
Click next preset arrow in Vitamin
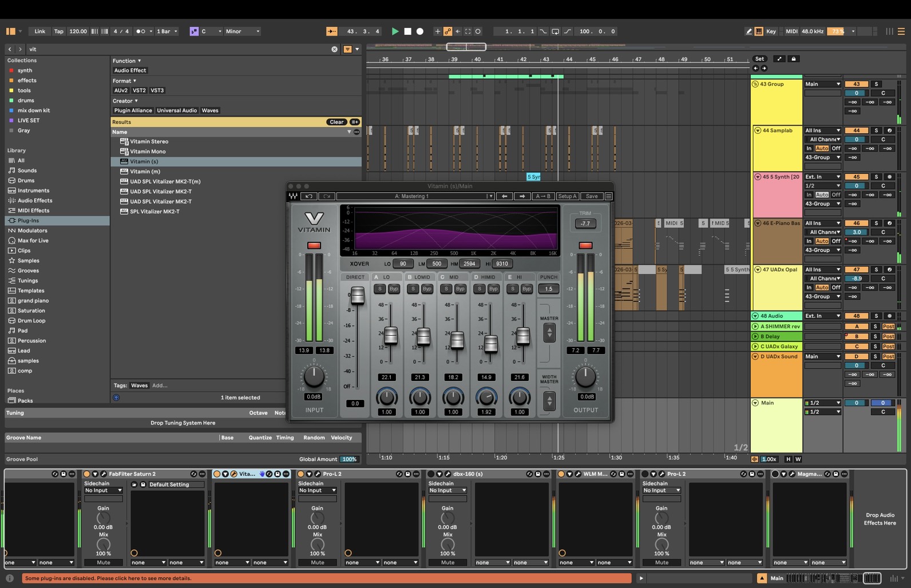[522, 196]
